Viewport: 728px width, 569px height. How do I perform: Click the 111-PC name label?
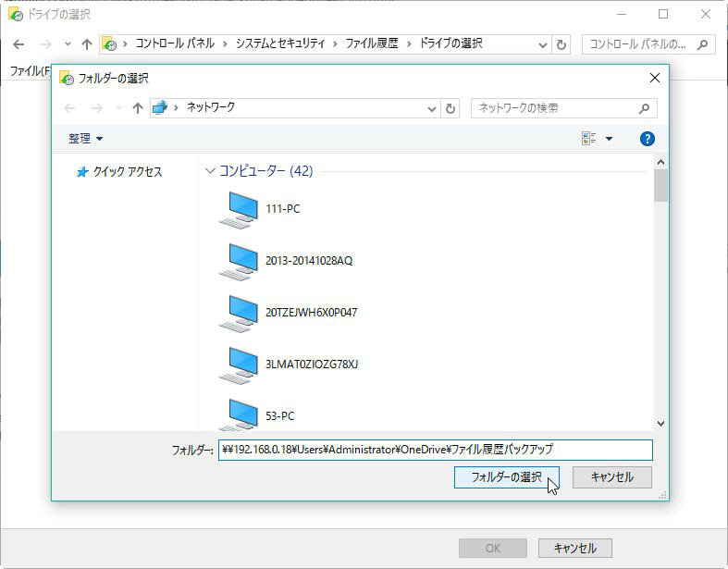click(283, 208)
